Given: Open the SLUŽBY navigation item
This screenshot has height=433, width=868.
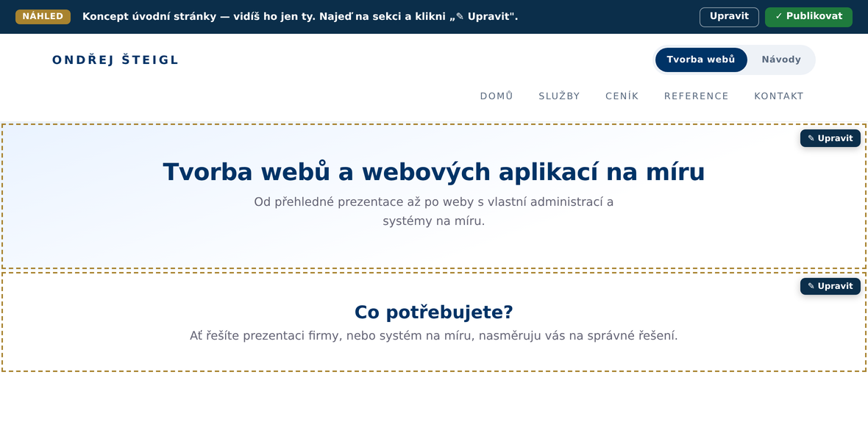Looking at the screenshot, I should click(x=559, y=96).
